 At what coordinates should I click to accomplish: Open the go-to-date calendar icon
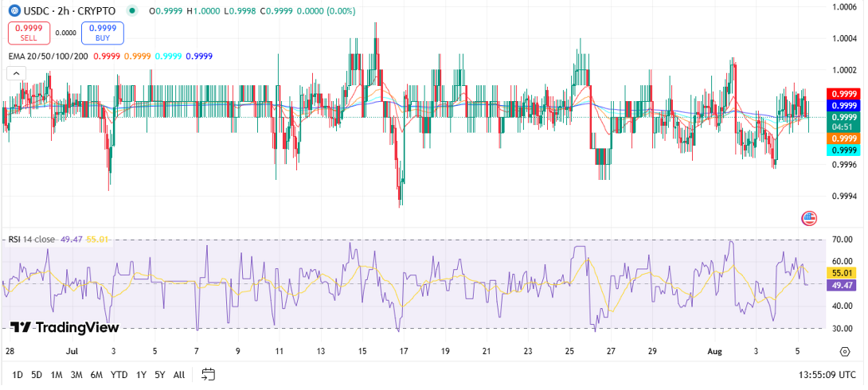tap(209, 374)
